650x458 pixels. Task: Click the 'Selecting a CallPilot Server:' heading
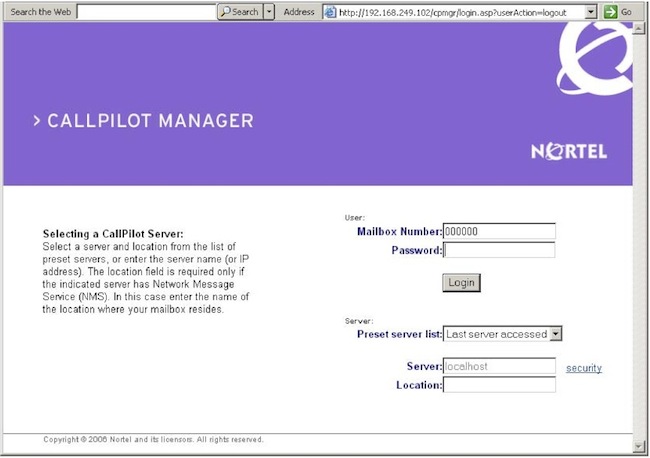[x=113, y=234]
